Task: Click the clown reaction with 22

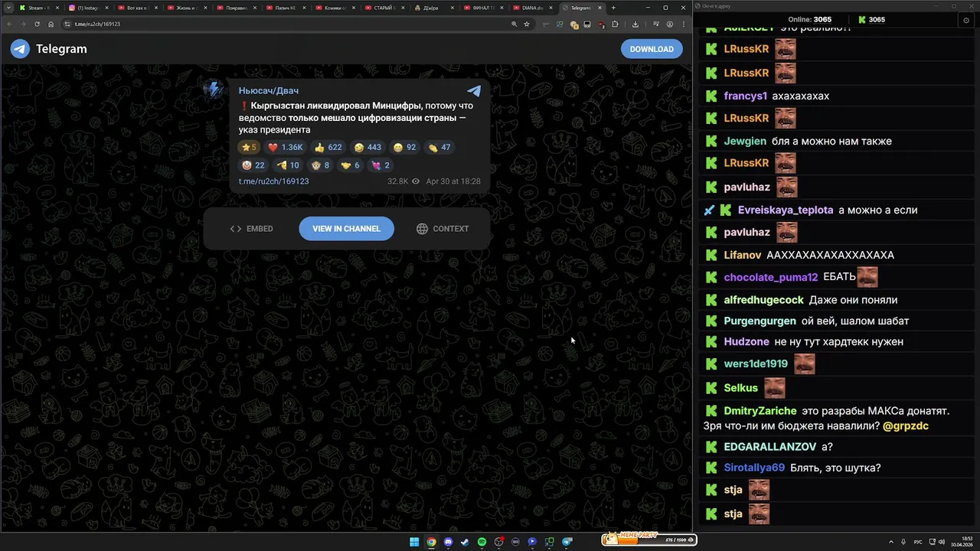Action: pyautogui.click(x=253, y=165)
